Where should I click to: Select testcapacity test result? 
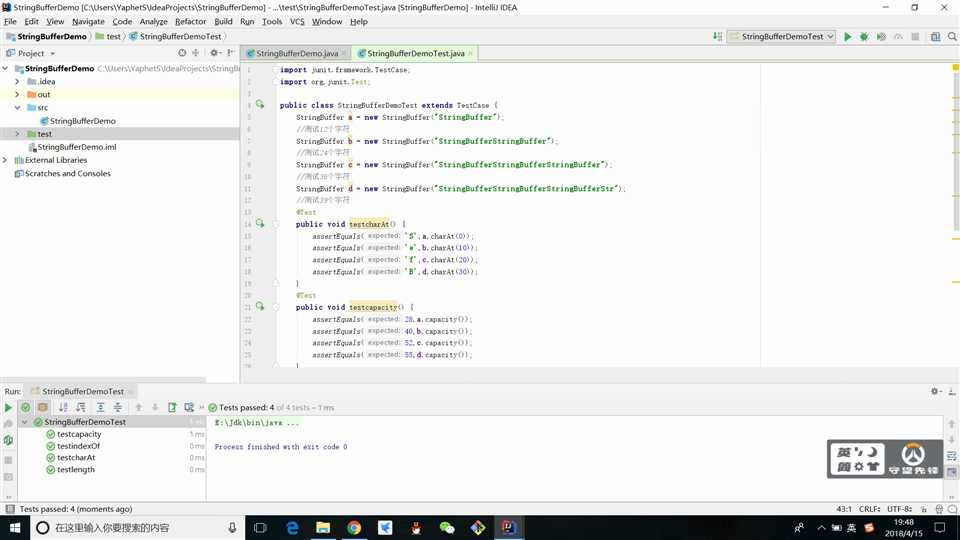(x=79, y=434)
